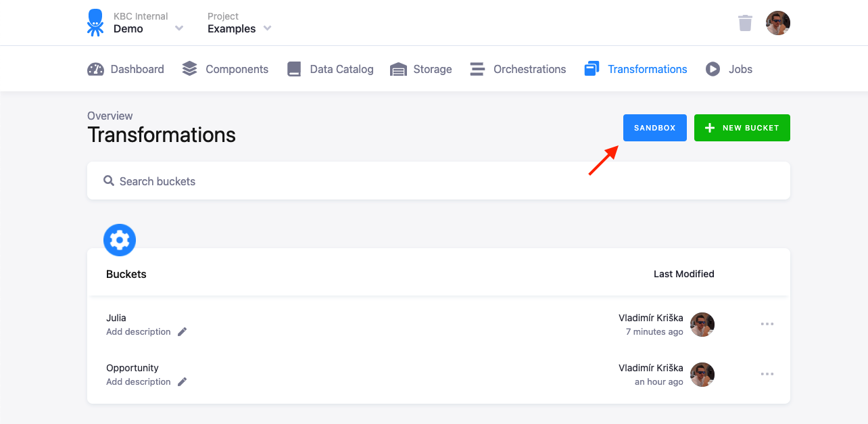Click plus icon on New Bucket button

(710, 128)
